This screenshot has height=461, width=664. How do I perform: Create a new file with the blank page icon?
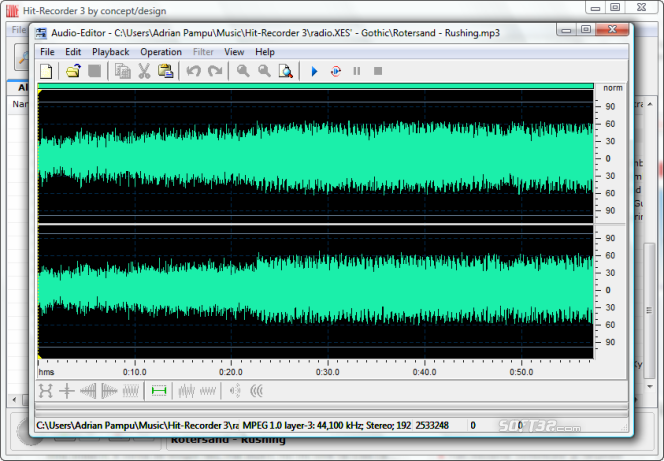[x=46, y=71]
